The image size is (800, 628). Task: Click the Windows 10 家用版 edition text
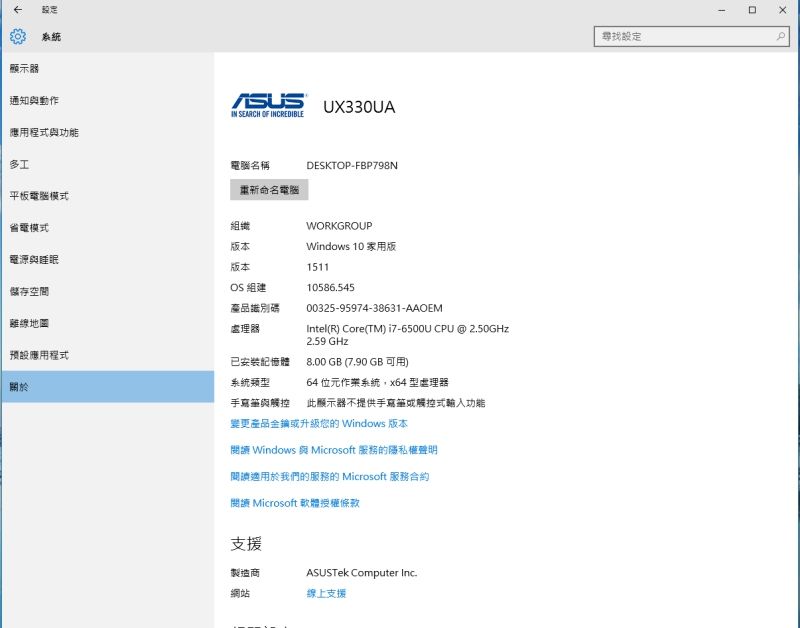click(x=351, y=246)
